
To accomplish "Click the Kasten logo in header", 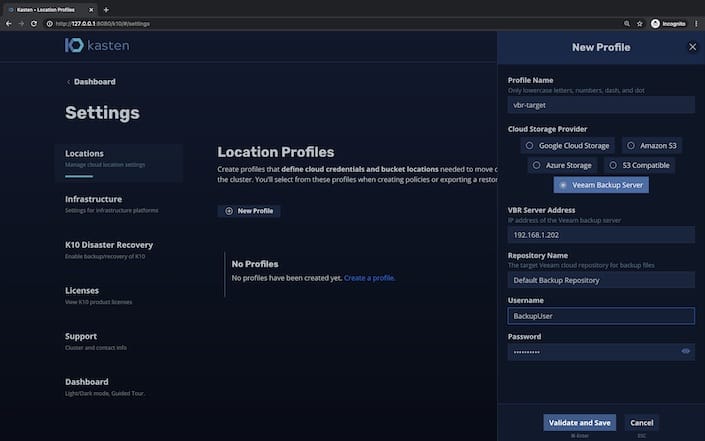I will click(97, 45).
